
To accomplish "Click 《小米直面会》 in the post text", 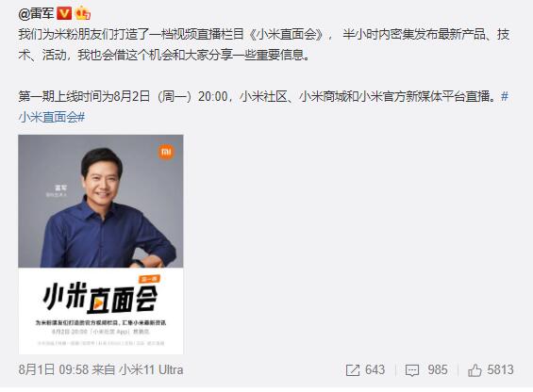I will [x=287, y=35].
